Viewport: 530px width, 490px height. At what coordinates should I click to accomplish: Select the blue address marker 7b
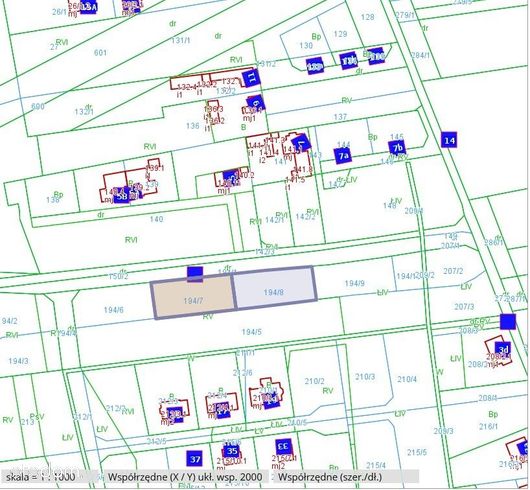coord(397,148)
